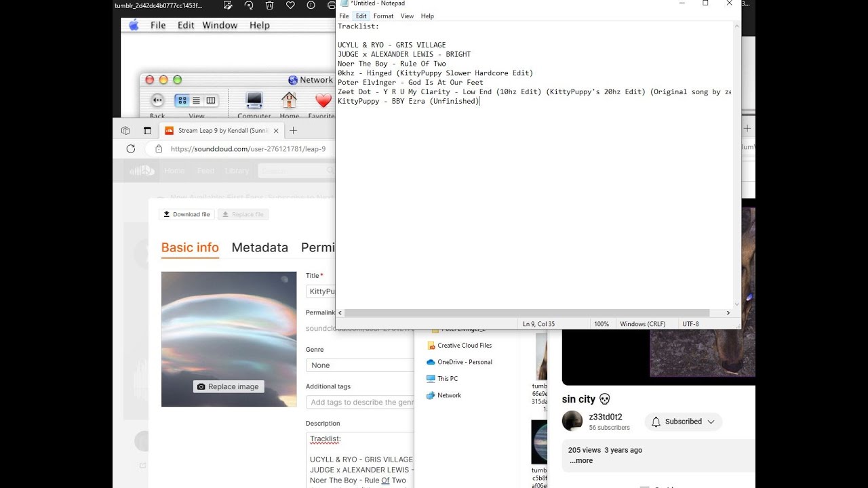This screenshot has height=488, width=868.
Task: Click the Description text box
Action: (359, 460)
